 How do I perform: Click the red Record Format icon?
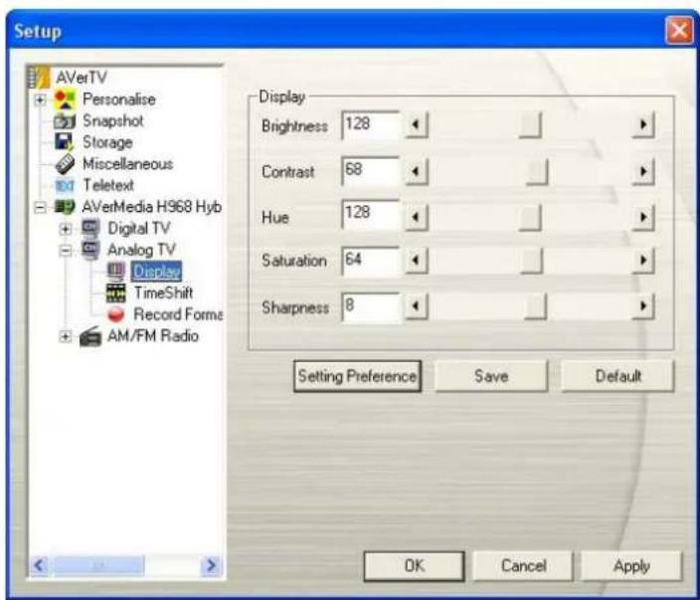tap(116, 314)
